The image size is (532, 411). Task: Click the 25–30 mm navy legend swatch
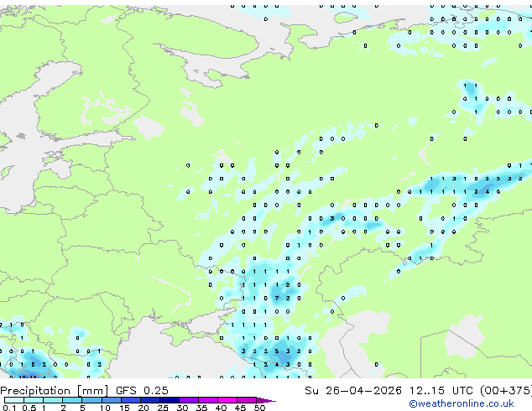tap(170, 400)
